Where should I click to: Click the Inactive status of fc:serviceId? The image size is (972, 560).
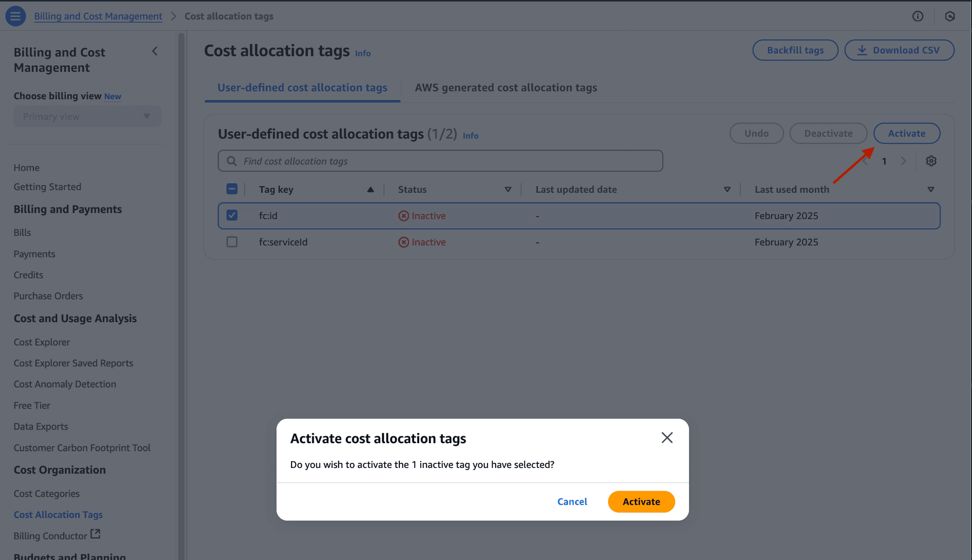422,242
